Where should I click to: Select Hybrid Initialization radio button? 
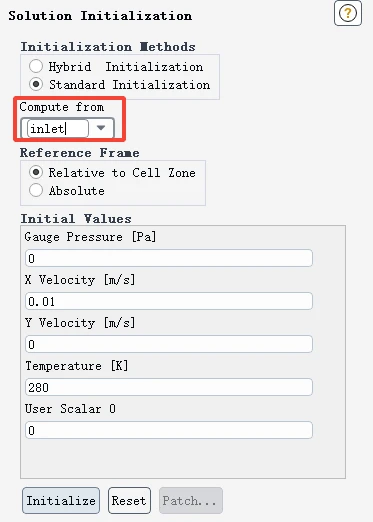[x=36, y=66]
